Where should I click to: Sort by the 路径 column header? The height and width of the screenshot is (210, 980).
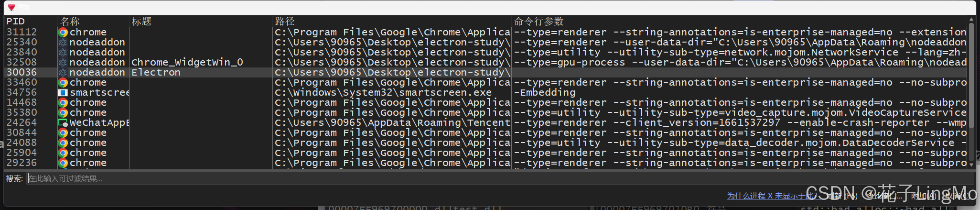(x=392, y=22)
